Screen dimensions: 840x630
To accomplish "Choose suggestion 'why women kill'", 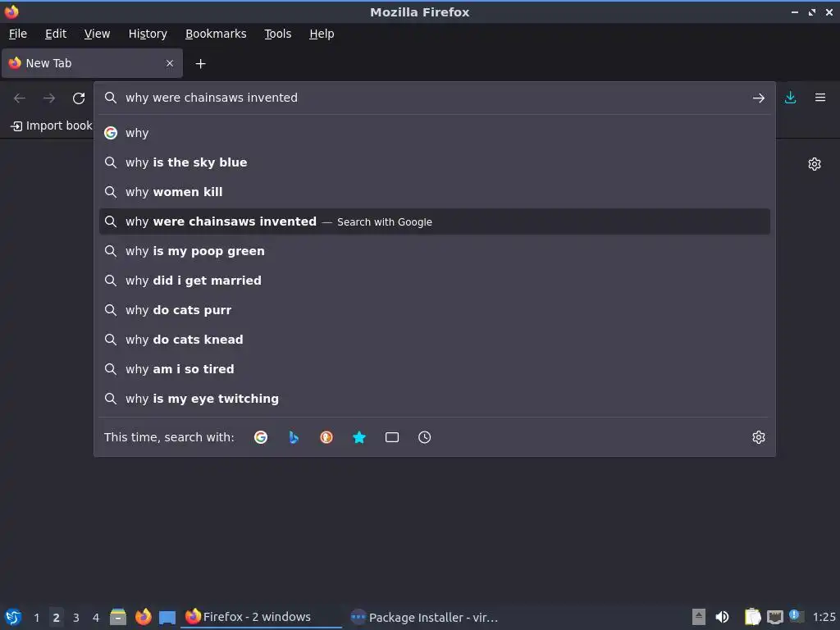I will tap(435, 192).
